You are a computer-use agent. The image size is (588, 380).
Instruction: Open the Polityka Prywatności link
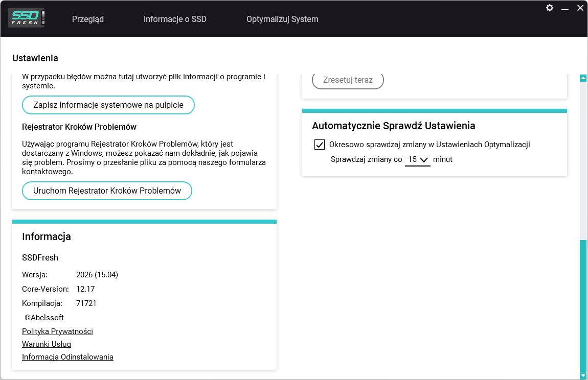click(x=57, y=331)
